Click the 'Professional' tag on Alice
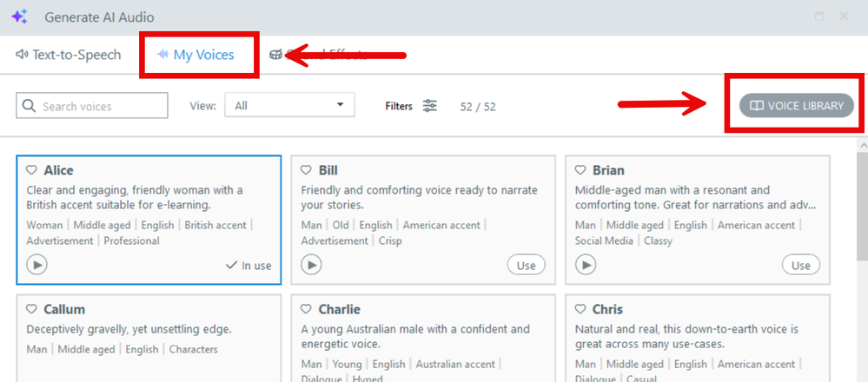The image size is (868, 382). pos(131,240)
